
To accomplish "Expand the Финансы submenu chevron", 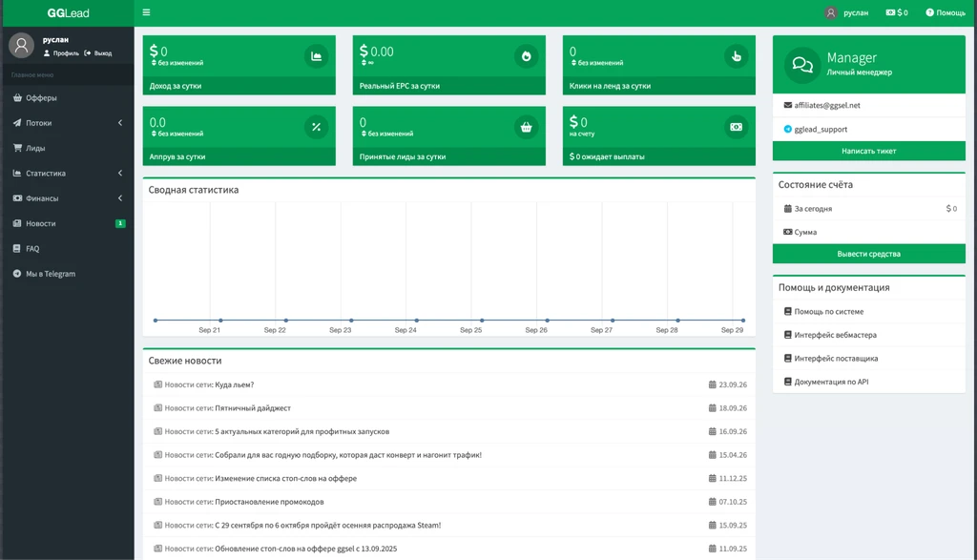I will click(120, 198).
